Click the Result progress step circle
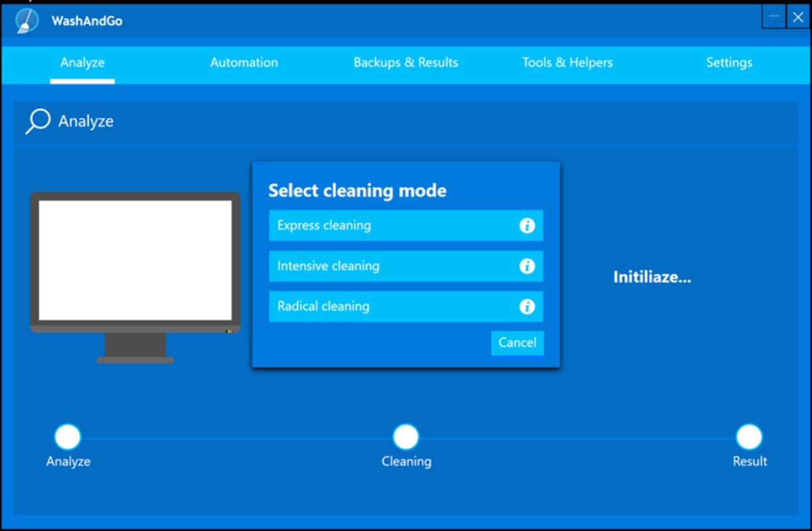Viewport: 812px width, 531px height. point(749,437)
